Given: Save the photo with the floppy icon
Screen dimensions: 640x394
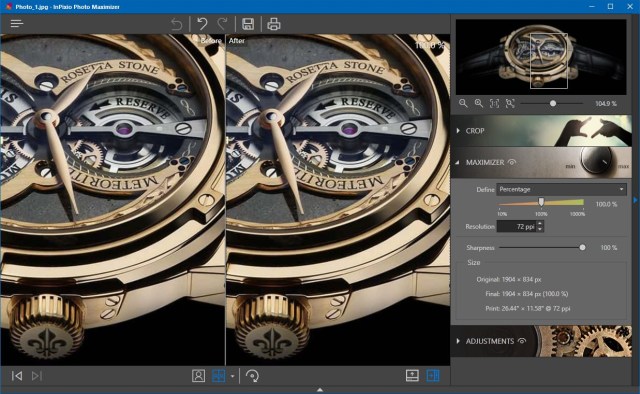Looking at the screenshot, I should [x=248, y=24].
